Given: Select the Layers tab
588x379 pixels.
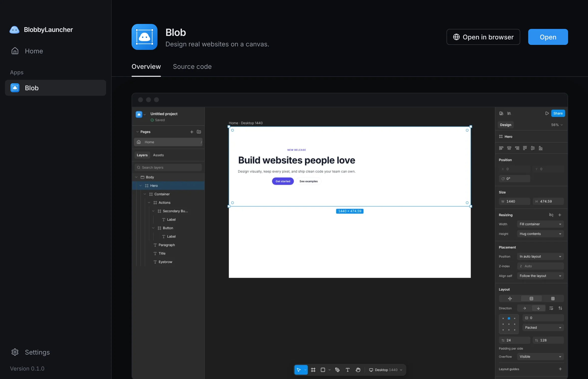Looking at the screenshot, I should point(142,155).
